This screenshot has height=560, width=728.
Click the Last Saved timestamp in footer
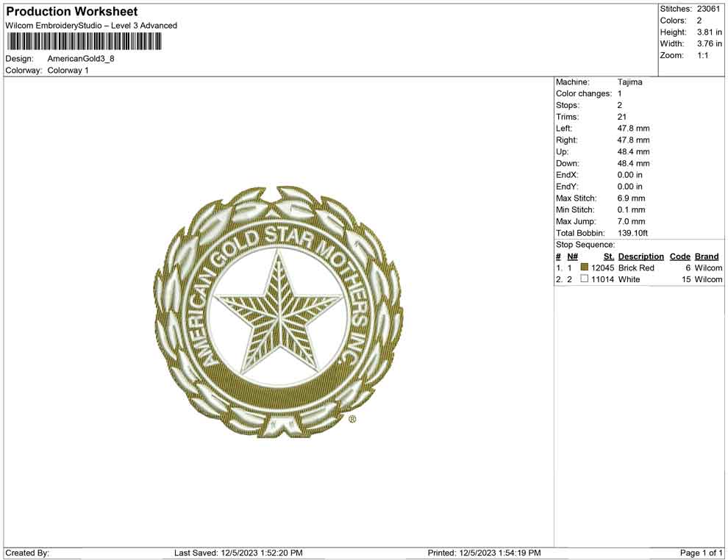[x=238, y=553]
